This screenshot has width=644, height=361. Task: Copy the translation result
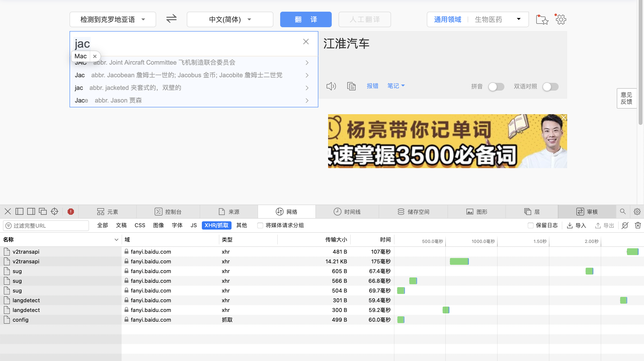[351, 86]
